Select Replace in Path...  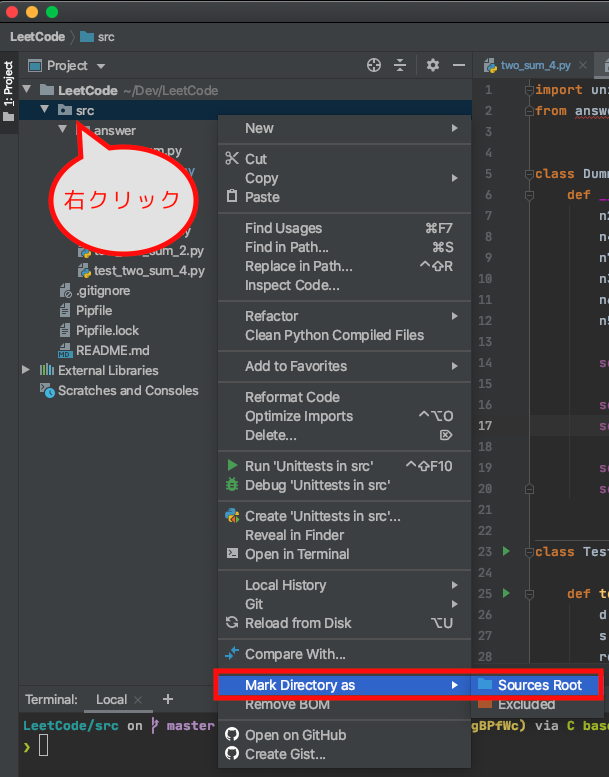(344, 266)
